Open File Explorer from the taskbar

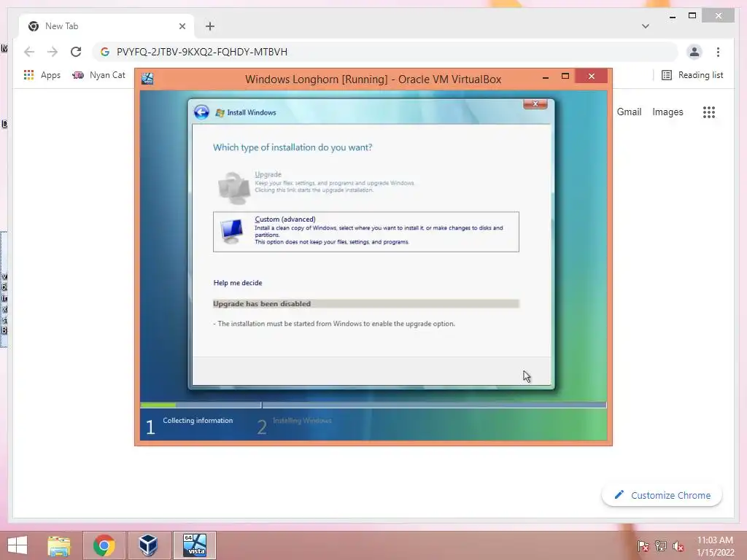click(x=59, y=545)
